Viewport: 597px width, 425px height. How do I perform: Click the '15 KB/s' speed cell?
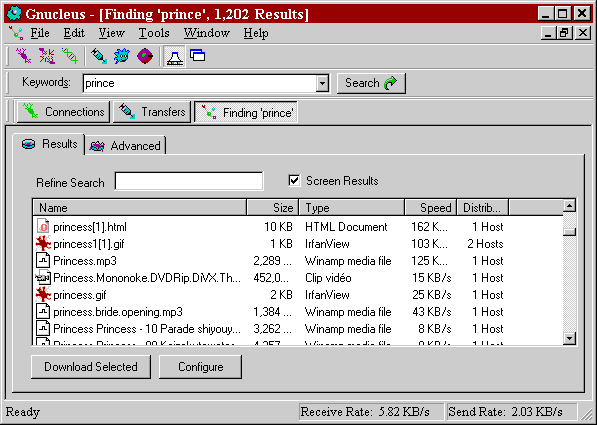[x=431, y=278]
